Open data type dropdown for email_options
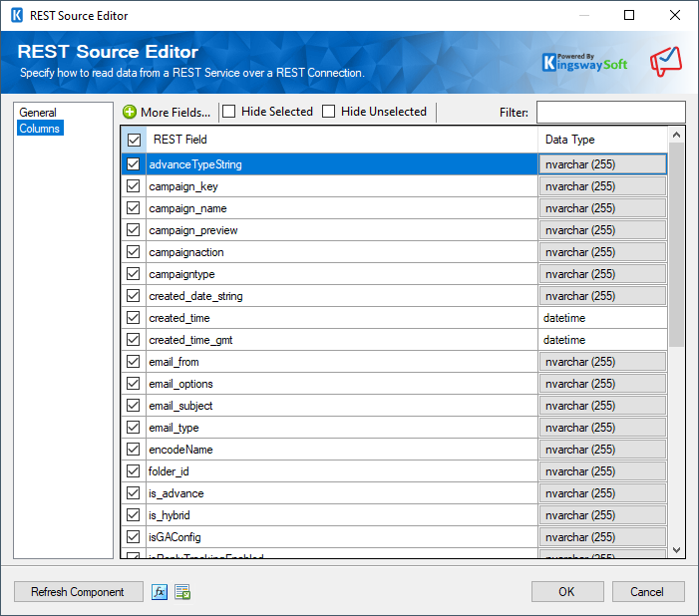 click(602, 384)
